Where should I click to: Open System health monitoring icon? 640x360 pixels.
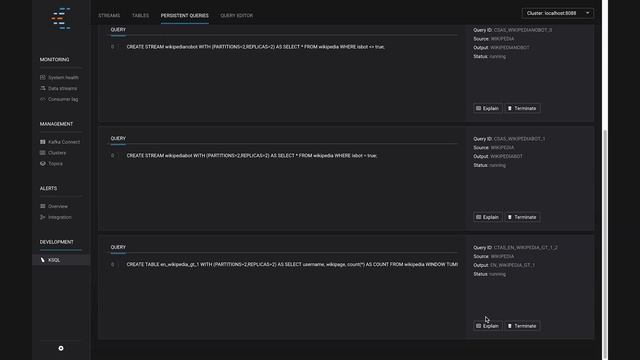(x=42, y=78)
